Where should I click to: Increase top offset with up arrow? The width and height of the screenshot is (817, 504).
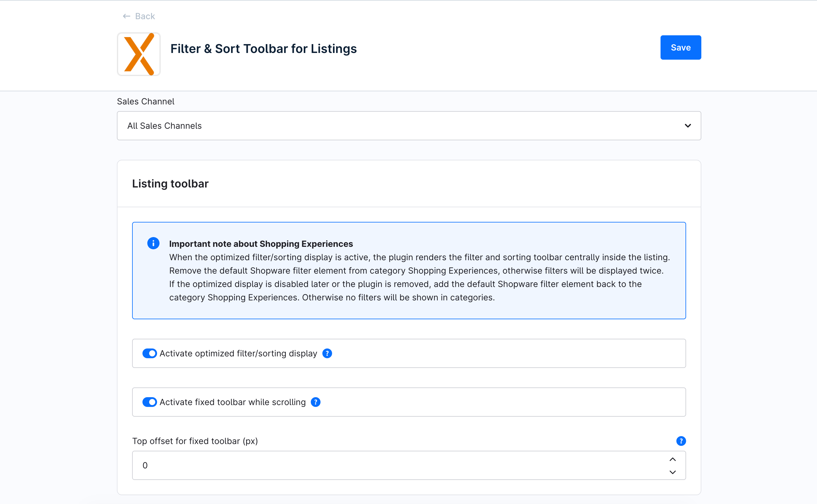pyautogui.click(x=672, y=459)
